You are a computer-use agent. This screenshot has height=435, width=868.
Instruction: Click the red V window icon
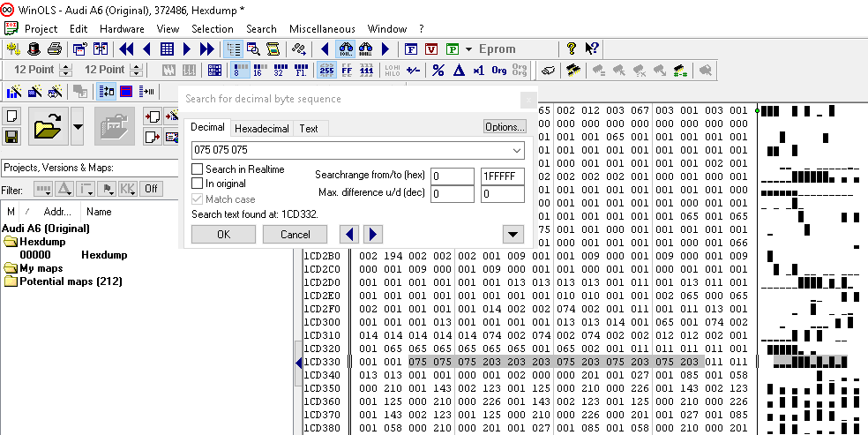click(x=431, y=49)
